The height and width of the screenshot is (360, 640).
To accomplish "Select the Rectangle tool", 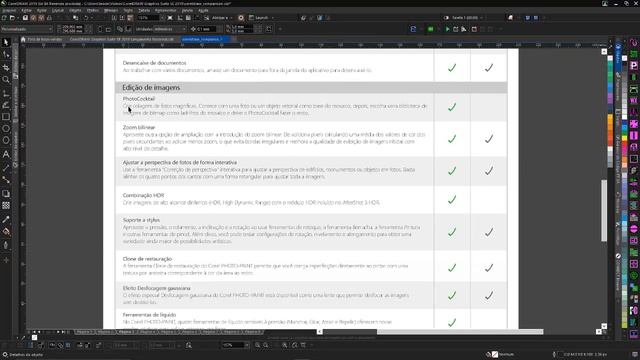I will pyautogui.click(x=6, y=117).
